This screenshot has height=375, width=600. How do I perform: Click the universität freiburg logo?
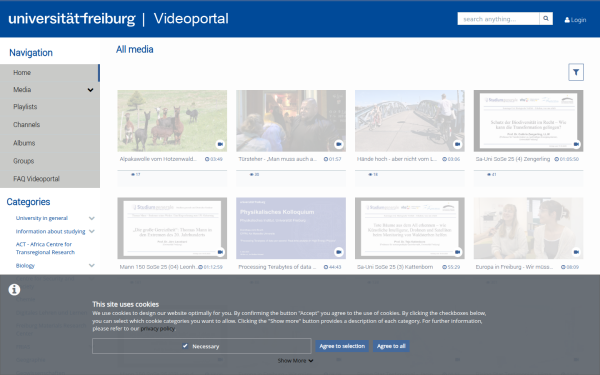(x=72, y=18)
